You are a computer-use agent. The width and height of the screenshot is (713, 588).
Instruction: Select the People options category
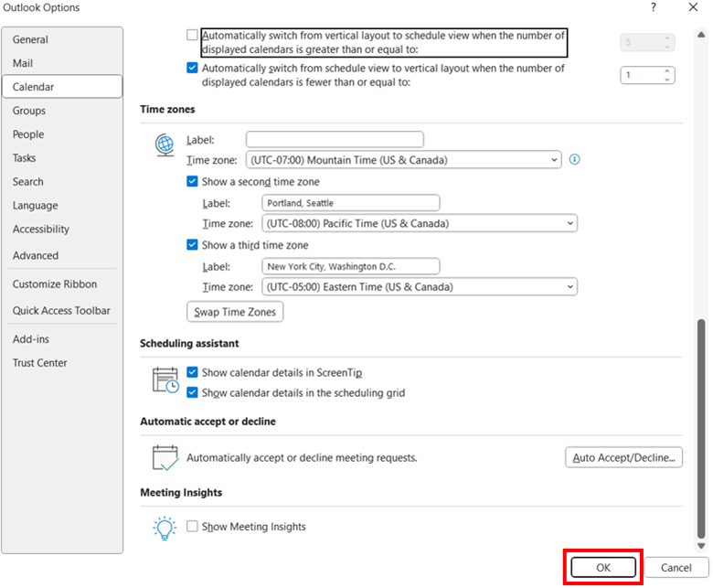click(x=62, y=134)
